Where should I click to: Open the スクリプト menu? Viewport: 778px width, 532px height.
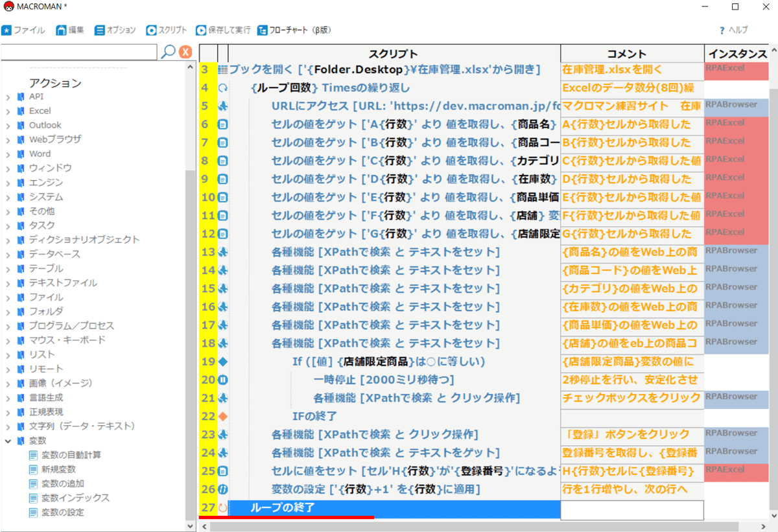point(167,30)
